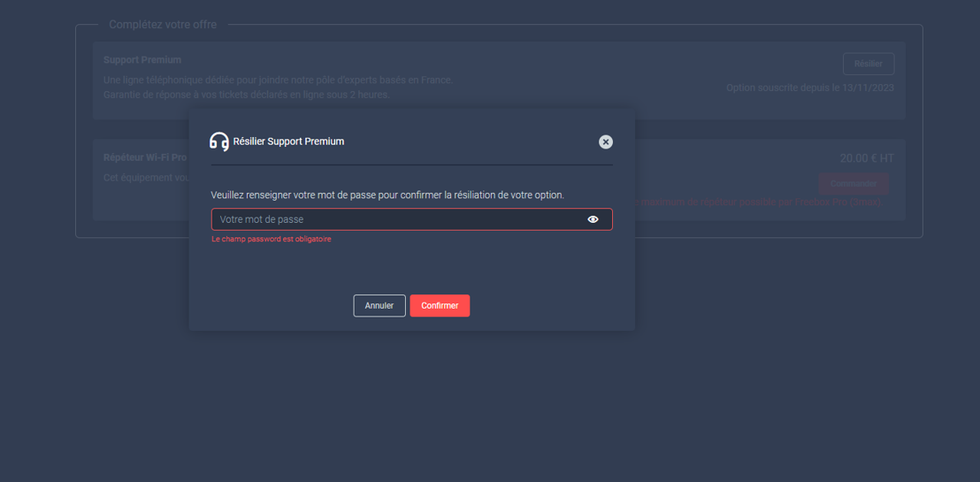
Task: Click the 'Garantie de réponse' description line
Action: click(x=246, y=95)
